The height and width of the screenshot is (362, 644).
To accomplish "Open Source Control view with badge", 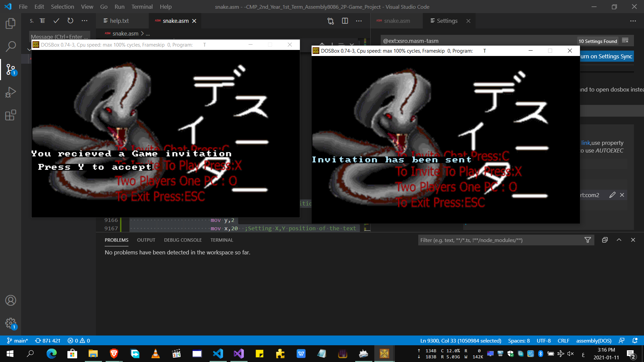I will coord(10,69).
